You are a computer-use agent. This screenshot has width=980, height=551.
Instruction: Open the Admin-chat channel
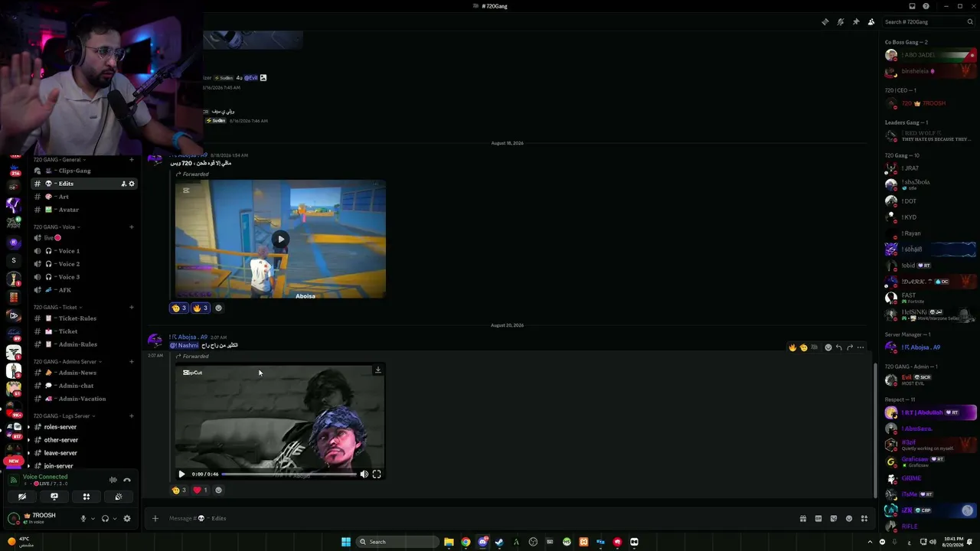pos(84,386)
